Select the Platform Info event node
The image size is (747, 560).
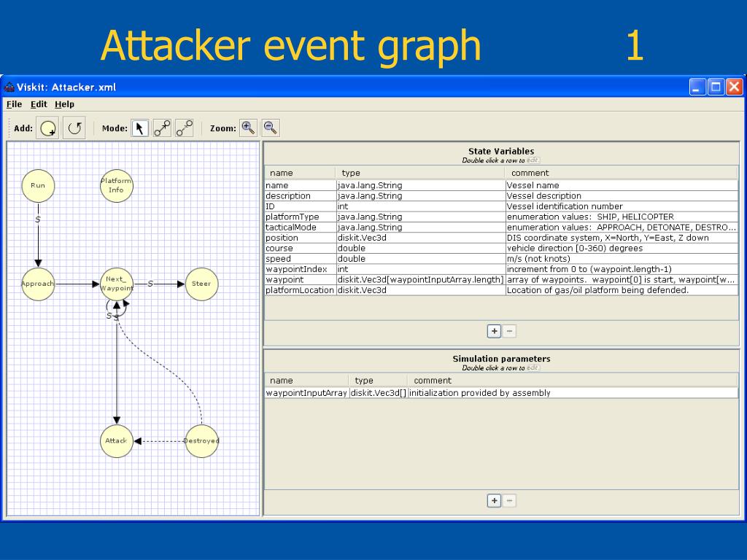coord(116,186)
